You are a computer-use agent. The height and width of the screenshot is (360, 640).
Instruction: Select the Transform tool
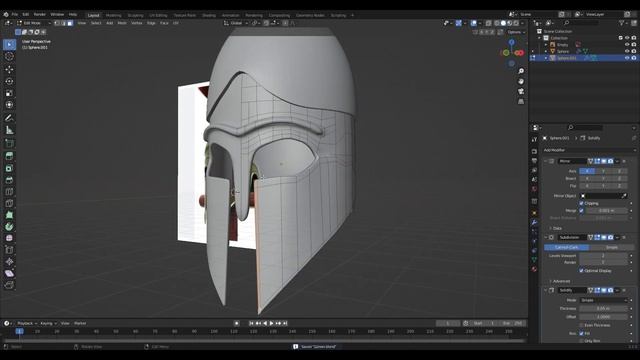[x=9, y=105]
